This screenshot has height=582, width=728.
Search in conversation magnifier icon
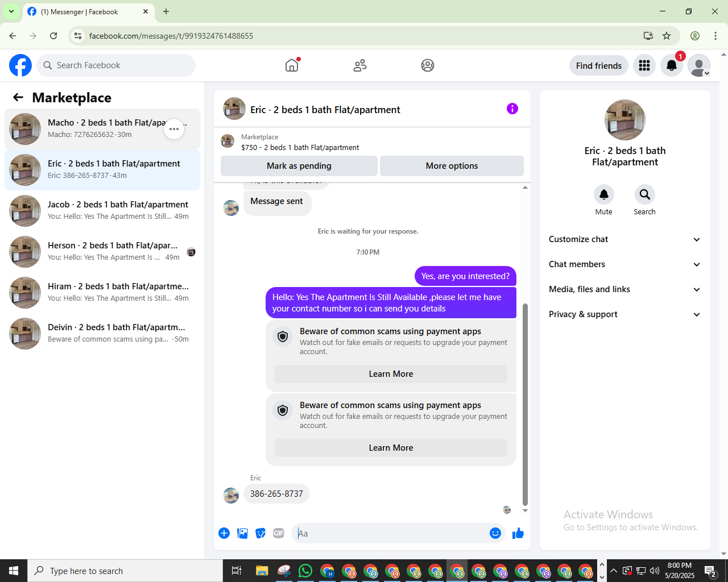click(x=644, y=194)
